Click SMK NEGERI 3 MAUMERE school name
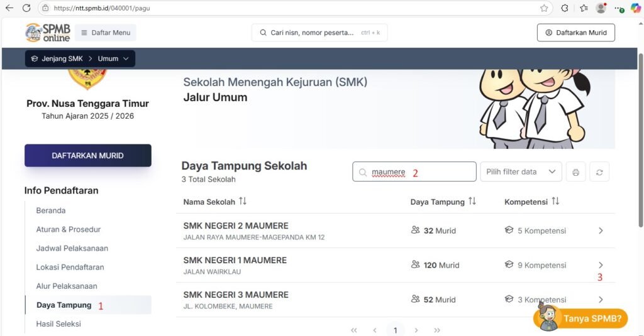 click(x=236, y=295)
